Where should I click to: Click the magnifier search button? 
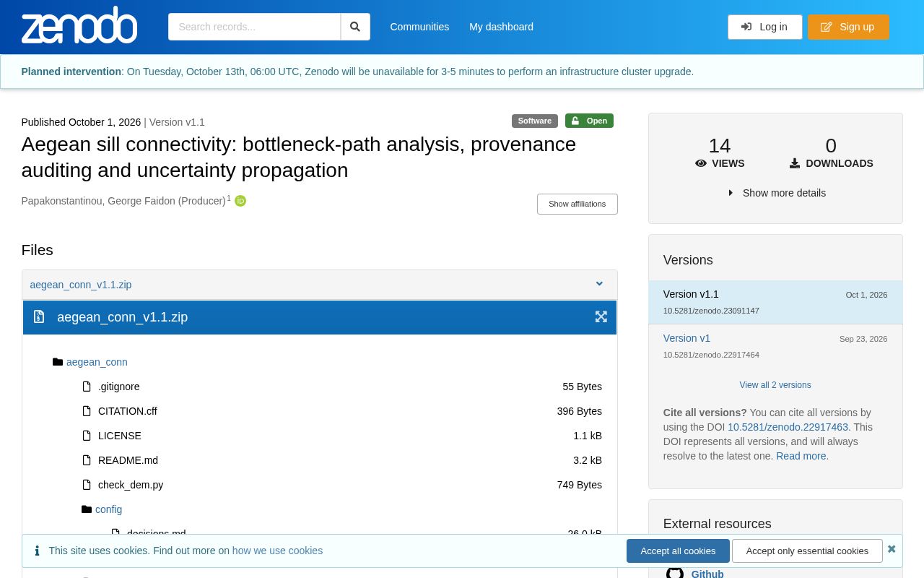(355, 27)
